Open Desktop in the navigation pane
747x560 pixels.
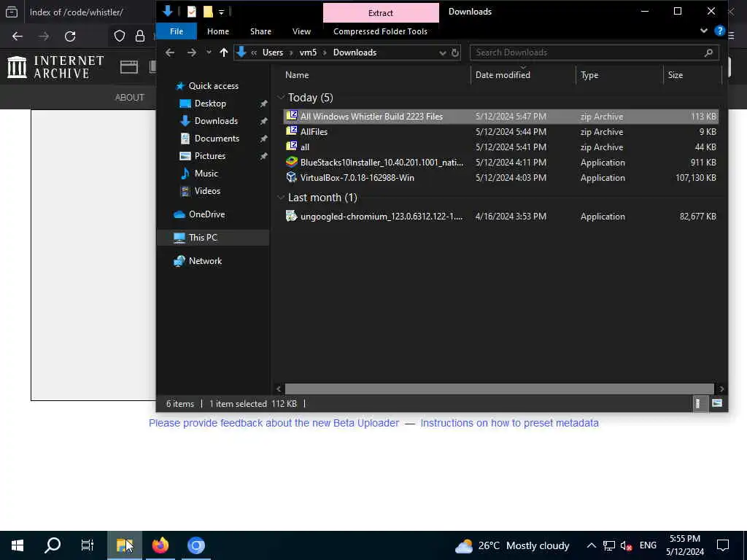coord(210,104)
